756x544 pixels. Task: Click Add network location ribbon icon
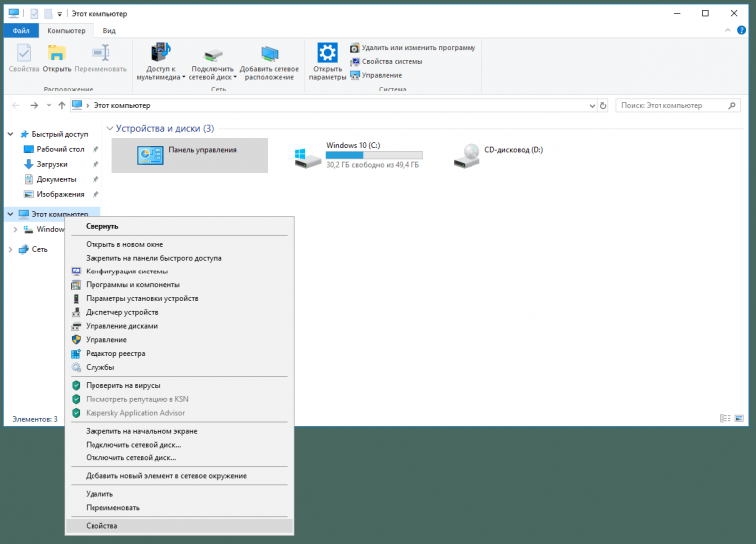(x=269, y=55)
